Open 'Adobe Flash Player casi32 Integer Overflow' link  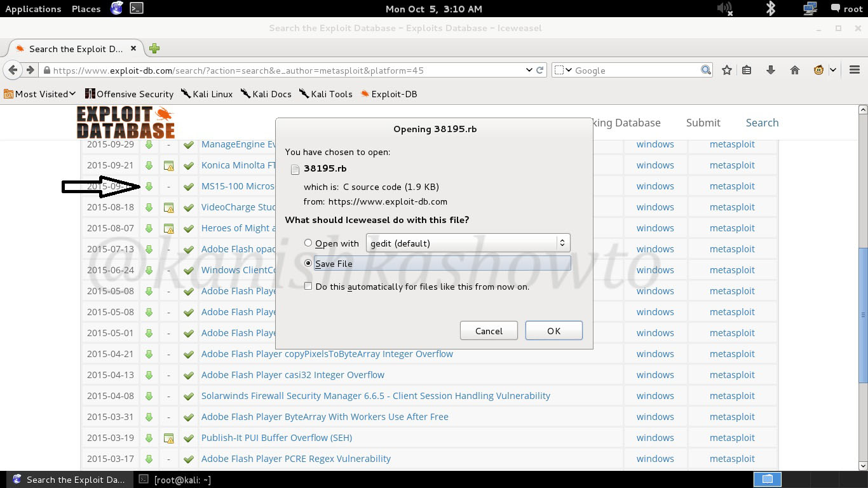point(293,375)
